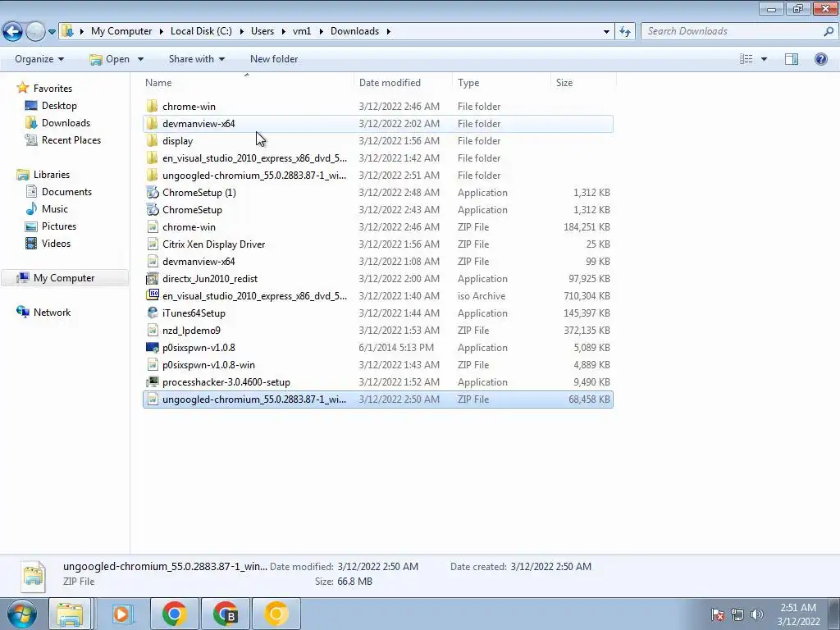Click the Search Downloads field
The height and width of the screenshot is (630, 840).
coord(733,31)
